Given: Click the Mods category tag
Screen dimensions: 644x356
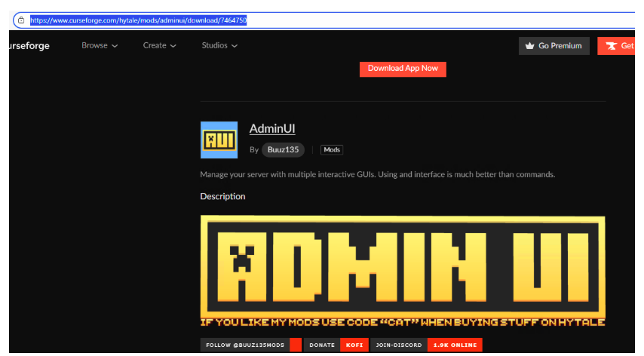Looking at the screenshot, I should (332, 150).
